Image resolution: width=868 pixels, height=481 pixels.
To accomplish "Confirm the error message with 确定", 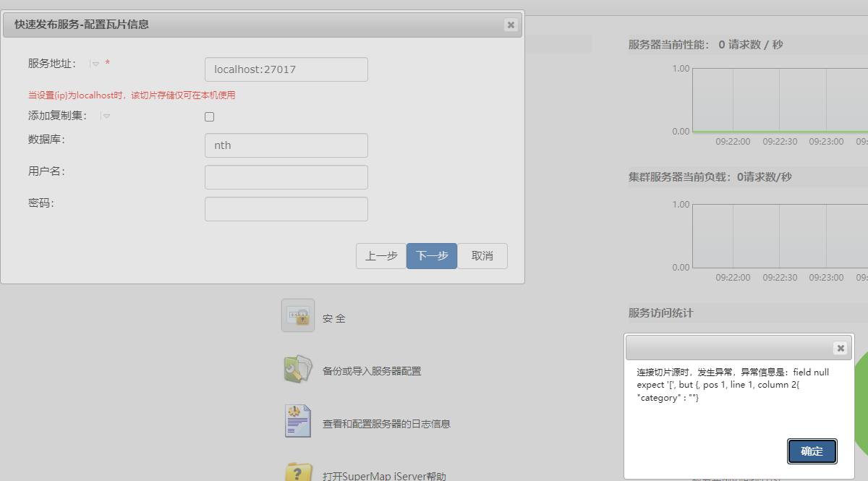I will click(x=812, y=451).
